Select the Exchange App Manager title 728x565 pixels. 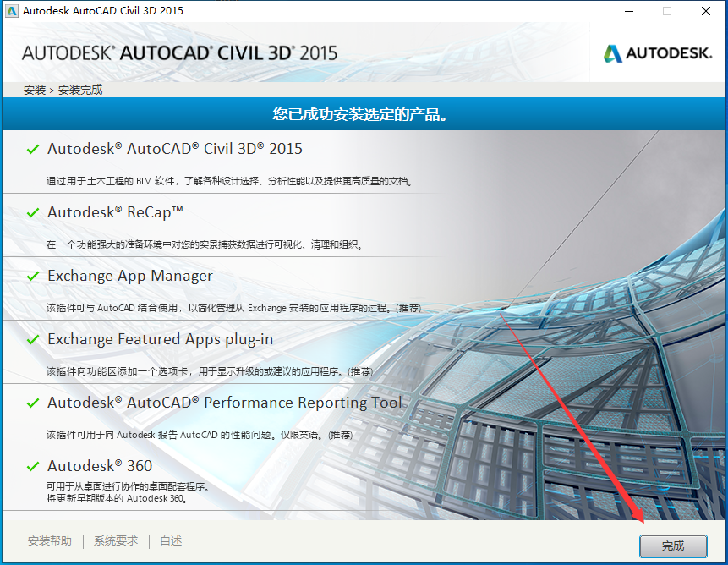pyautogui.click(x=130, y=277)
